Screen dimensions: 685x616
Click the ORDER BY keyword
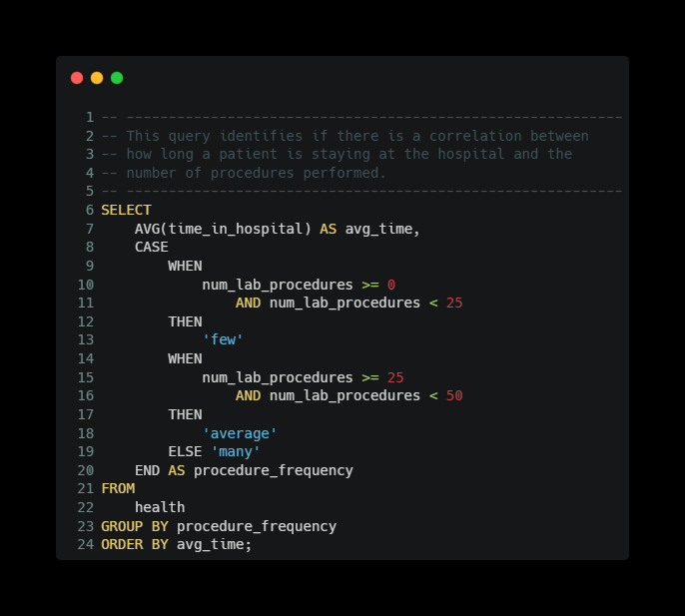tap(134, 544)
